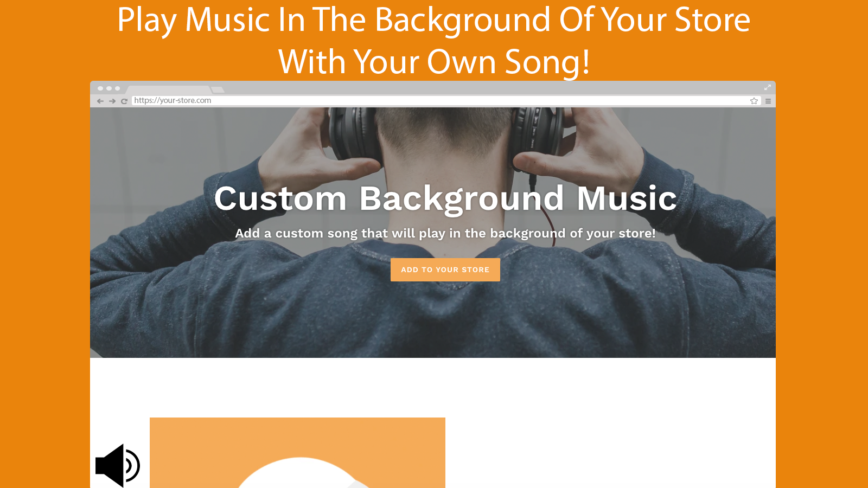Click the black speaker volume icon
The width and height of the screenshot is (868, 488).
point(118,465)
